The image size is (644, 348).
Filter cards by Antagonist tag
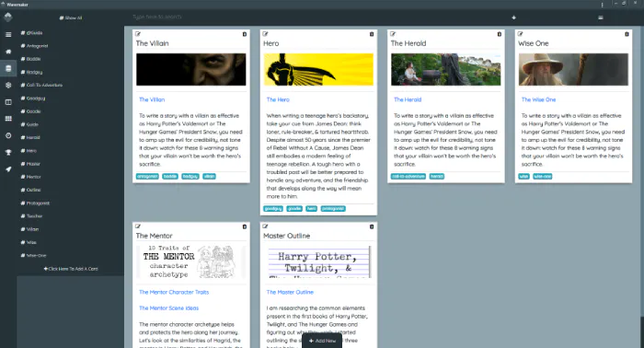(35, 46)
